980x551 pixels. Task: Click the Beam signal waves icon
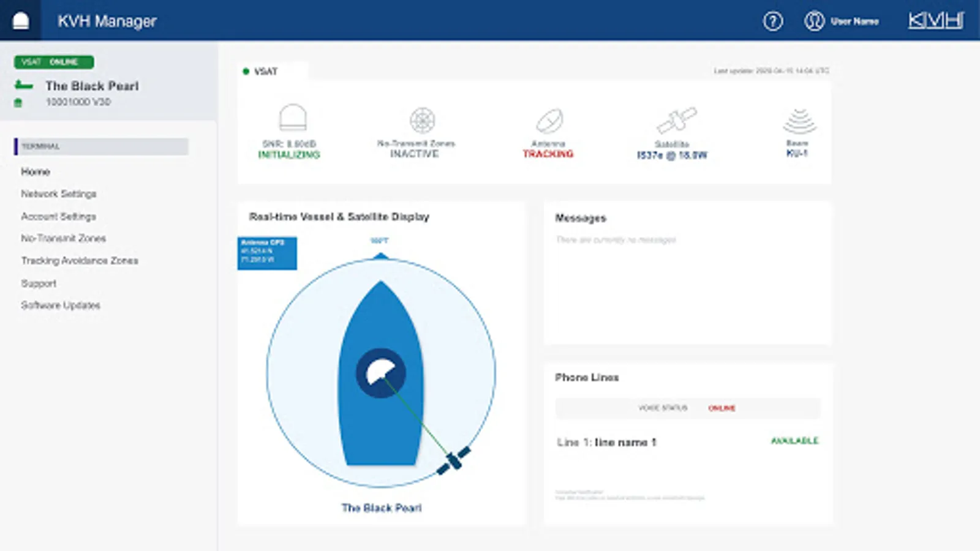click(799, 121)
